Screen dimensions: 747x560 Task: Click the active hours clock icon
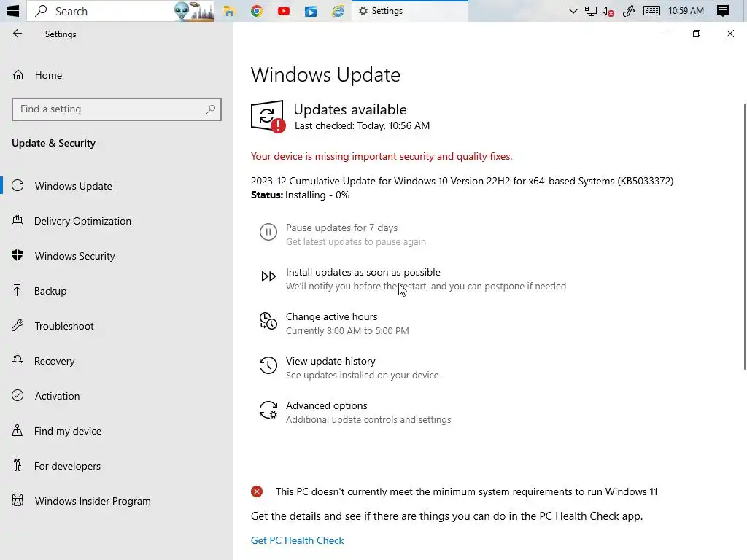[268, 321]
